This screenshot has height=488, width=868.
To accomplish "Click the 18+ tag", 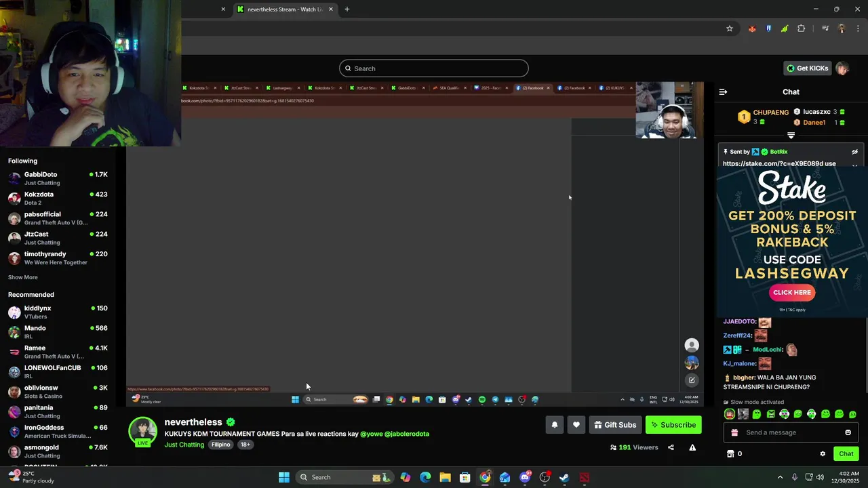I will point(245,445).
